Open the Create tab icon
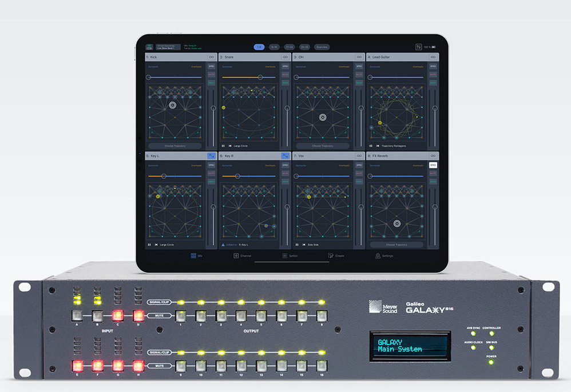The image size is (571, 392). click(x=330, y=256)
